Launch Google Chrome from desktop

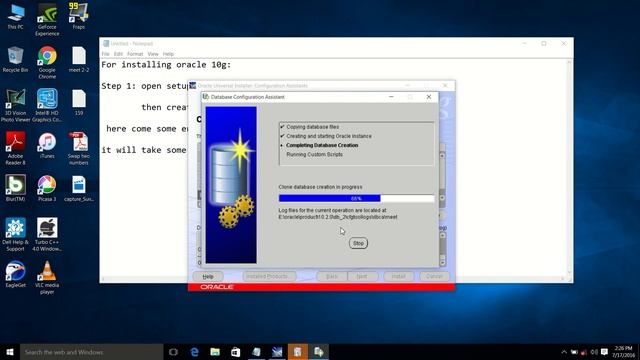pos(47,62)
